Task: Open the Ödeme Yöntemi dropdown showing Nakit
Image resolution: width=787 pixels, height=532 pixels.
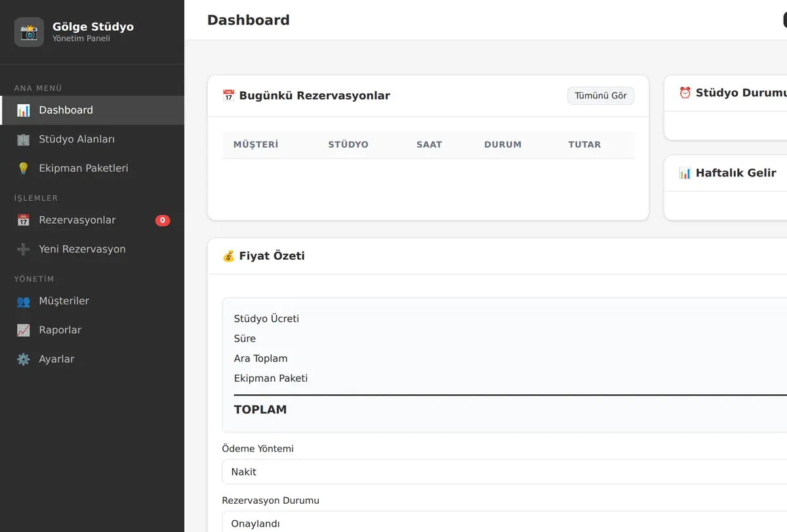Action: pos(504,472)
